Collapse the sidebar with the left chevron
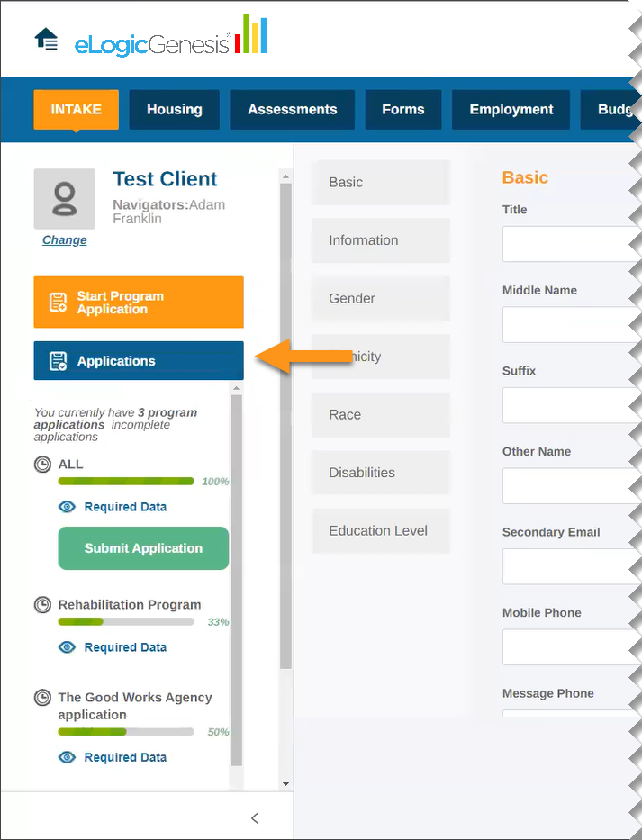 255,817
